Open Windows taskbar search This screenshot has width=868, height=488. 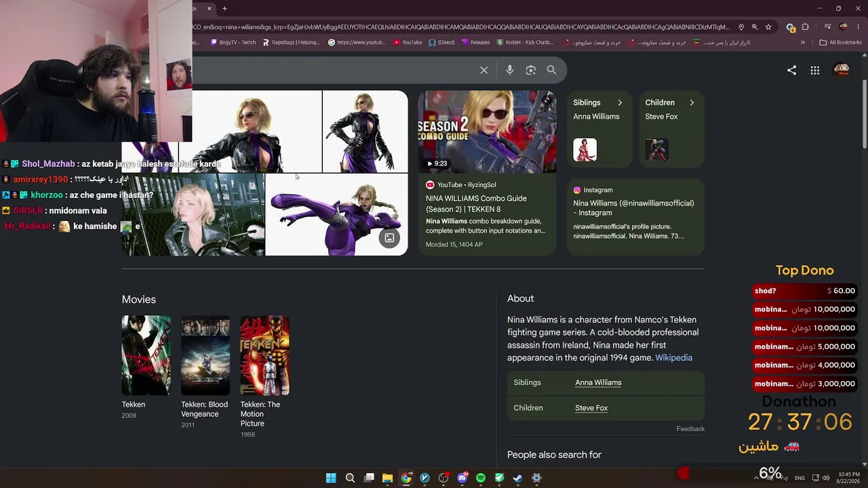pyautogui.click(x=350, y=478)
